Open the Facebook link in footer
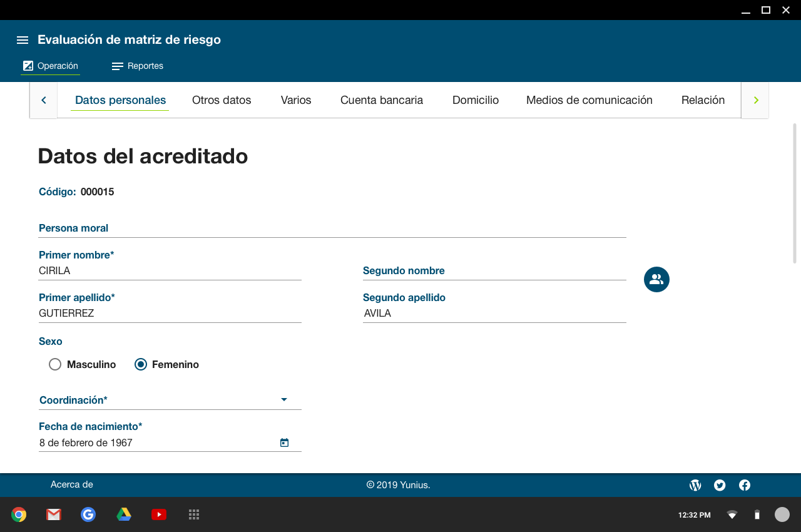 coord(745,485)
